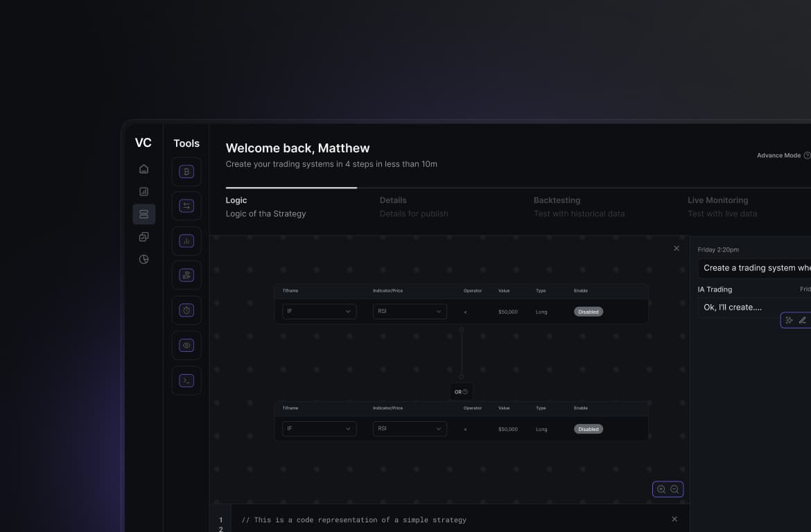Switch to the Details step tab
811x532 pixels.
[393, 200]
